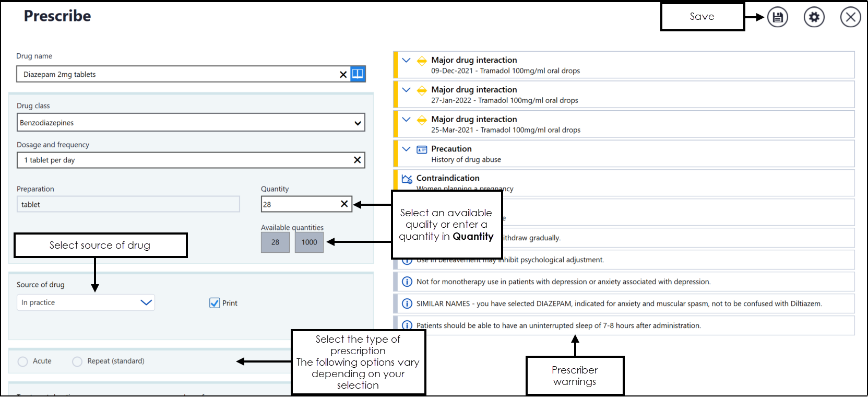Close the Prescribe window with X

[850, 17]
